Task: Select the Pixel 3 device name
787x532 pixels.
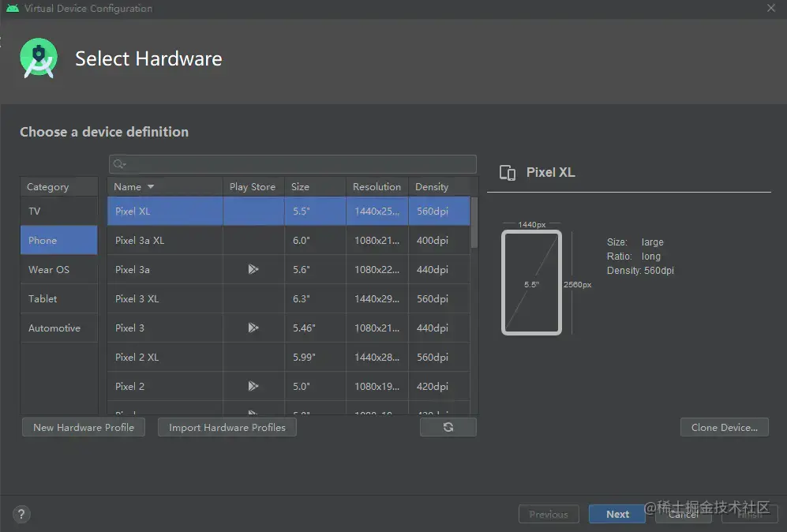Action: click(x=129, y=328)
